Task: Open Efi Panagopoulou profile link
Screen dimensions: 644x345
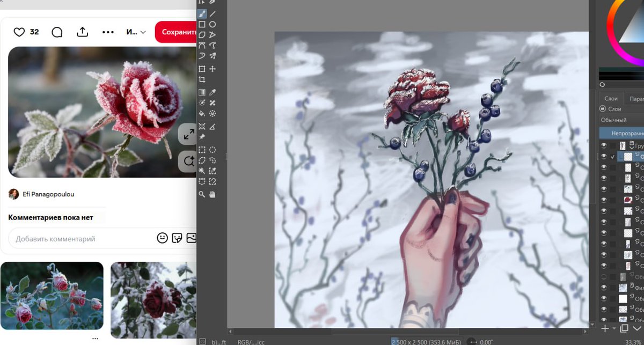Action: 49,194
